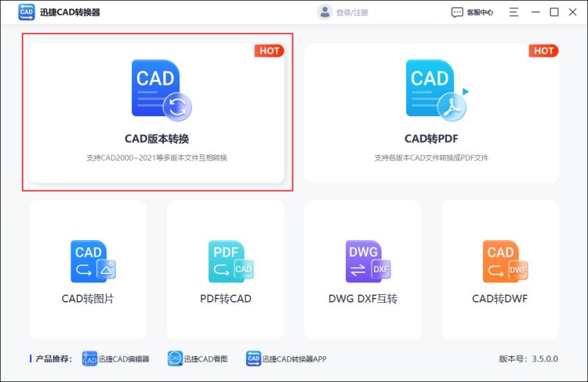Open the hamburger menu in title bar
588x382 pixels.
(514, 12)
